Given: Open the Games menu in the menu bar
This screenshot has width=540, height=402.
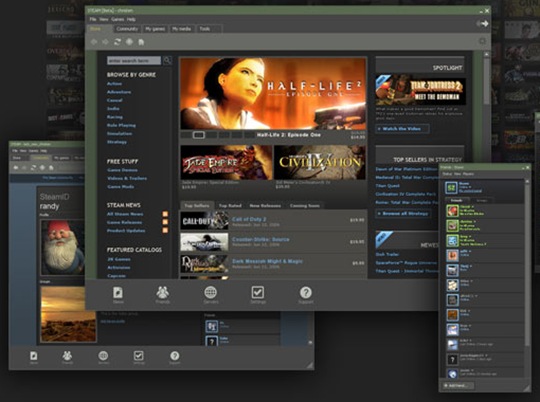Looking at the screenshot, I should pos(117,19).
